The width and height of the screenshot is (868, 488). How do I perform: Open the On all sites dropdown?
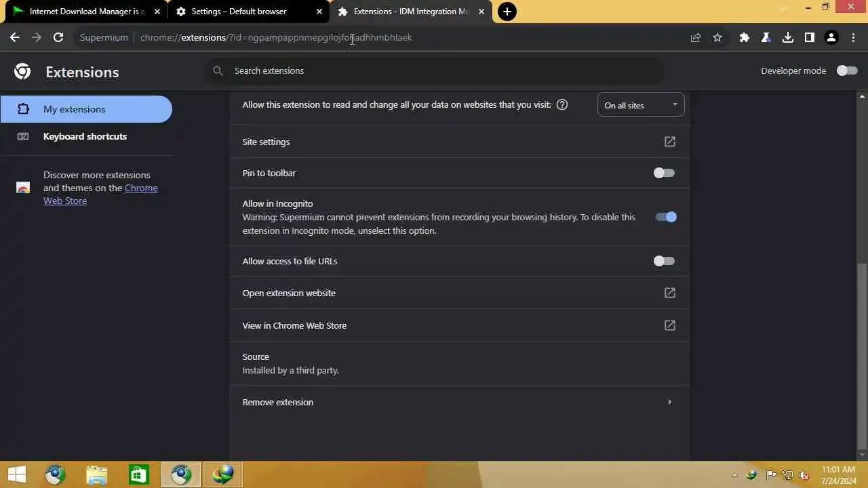coord(641,105)
